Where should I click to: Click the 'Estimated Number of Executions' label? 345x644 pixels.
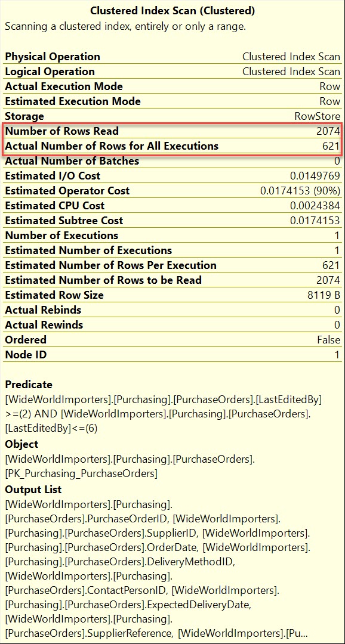(88, 250)
